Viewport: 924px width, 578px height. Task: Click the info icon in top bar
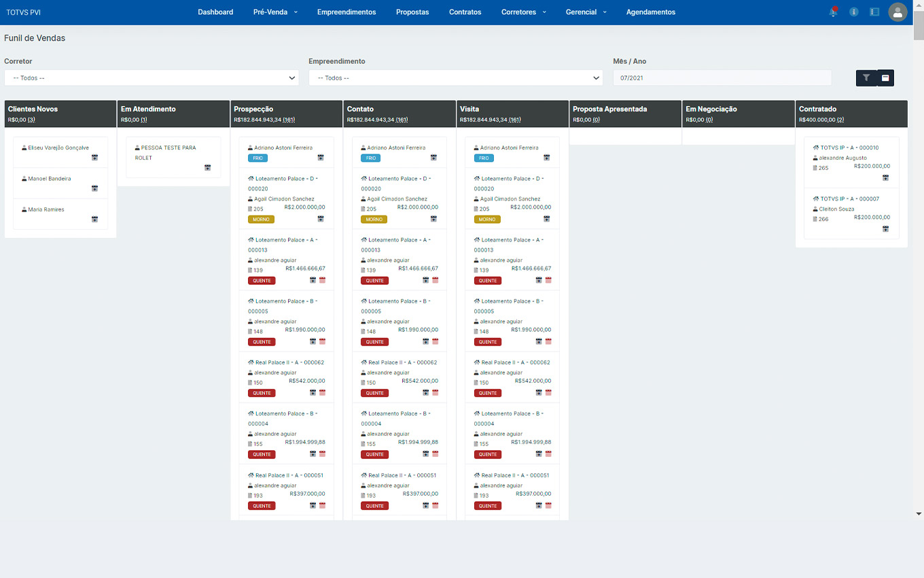854,12
